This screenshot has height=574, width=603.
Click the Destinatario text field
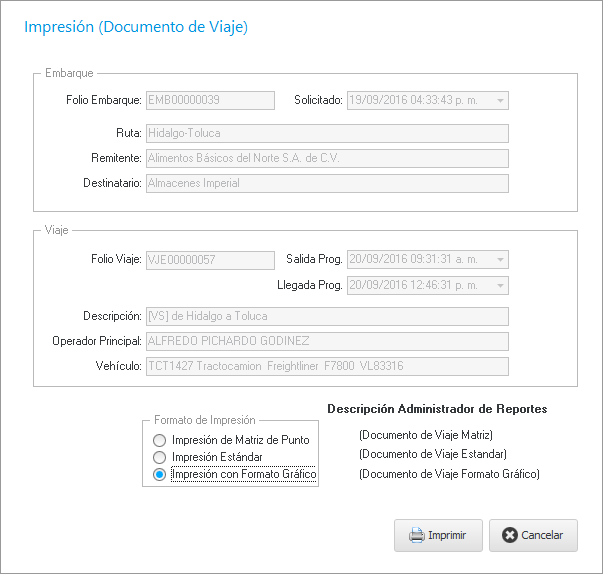(x=327, y=183)
